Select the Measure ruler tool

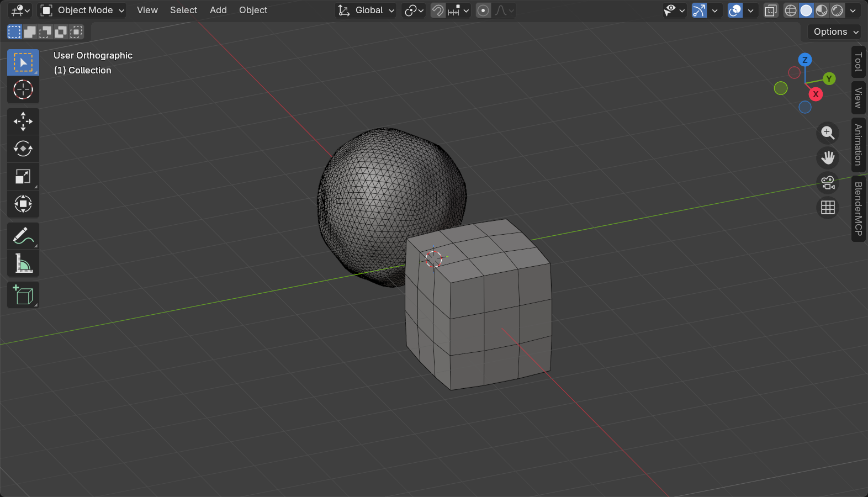click(23, 263)
